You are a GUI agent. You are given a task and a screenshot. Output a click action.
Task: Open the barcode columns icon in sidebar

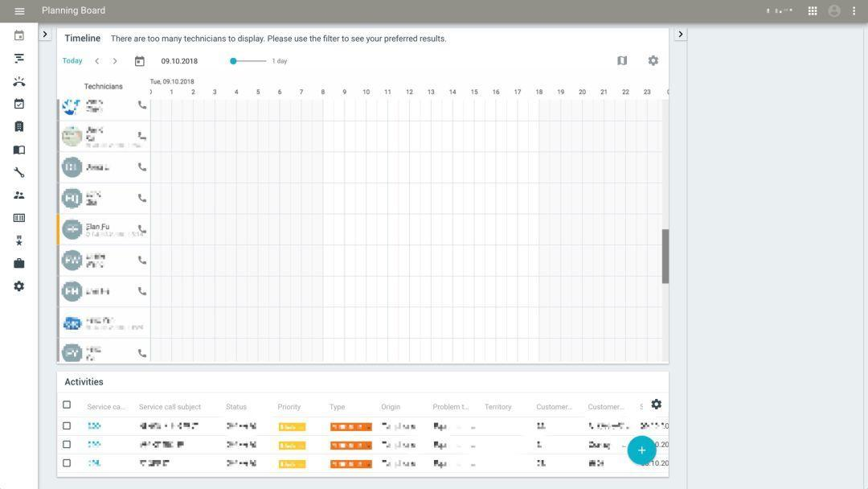[18, 218]
